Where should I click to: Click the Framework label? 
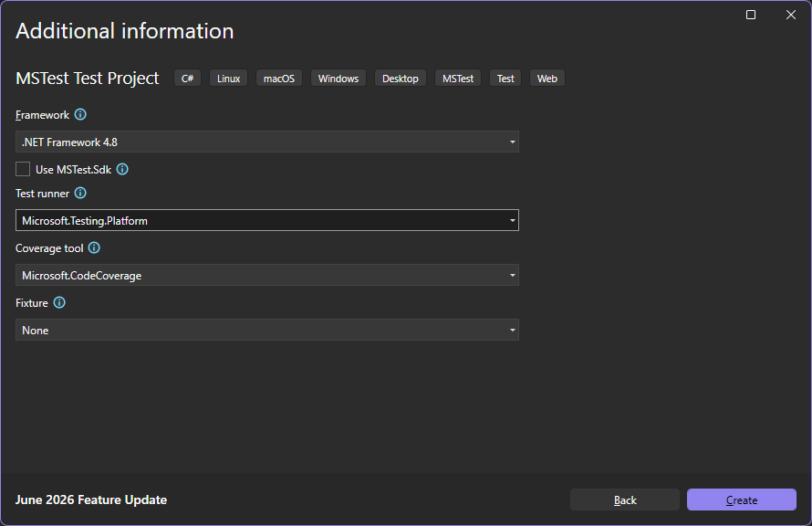pyautogui.click(x=43, y=115)
